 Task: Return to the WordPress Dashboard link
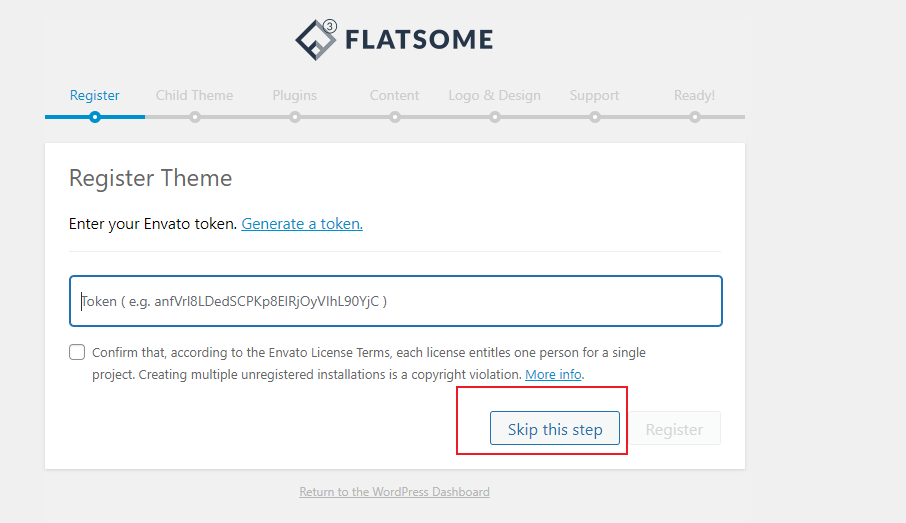394,492
